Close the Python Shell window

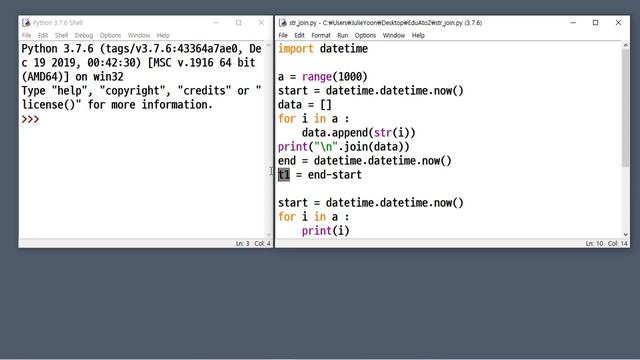pyautogui.click(x=262, y=23)
